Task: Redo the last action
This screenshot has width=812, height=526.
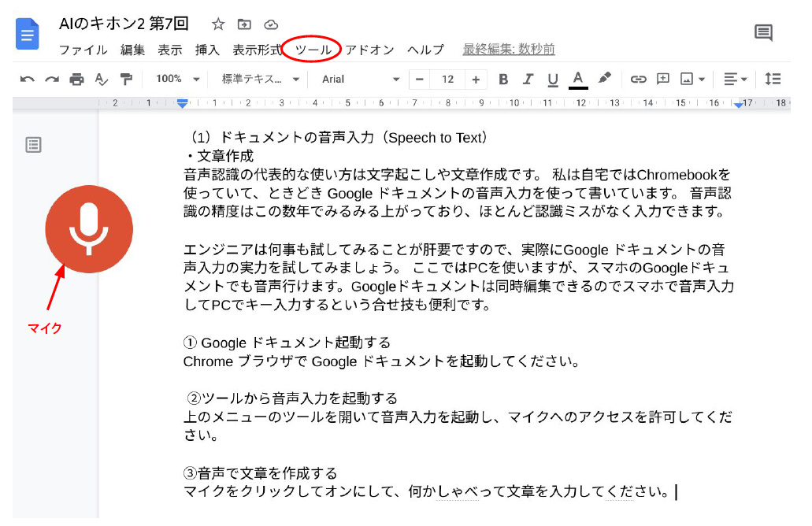Action: click(x=52, y=80)
